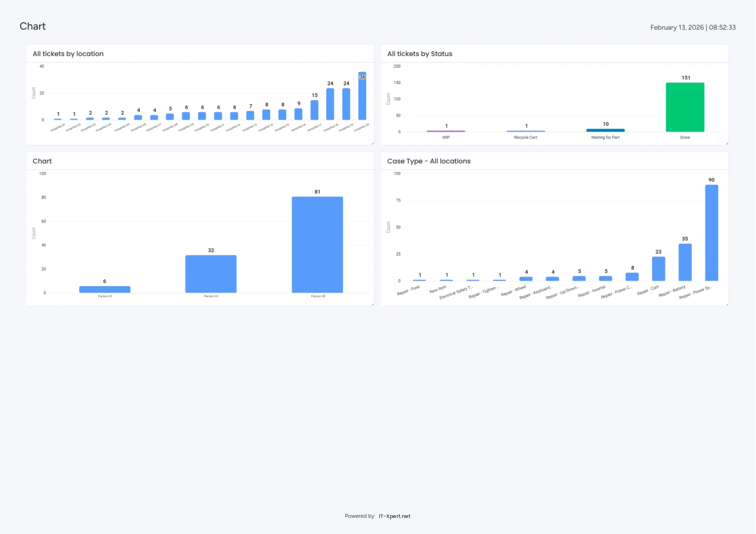Image resolution: width=756 pixels, height=534 pixels.
Task: Select the Repair - Cart bar showing 23
Action: [658, 269]
